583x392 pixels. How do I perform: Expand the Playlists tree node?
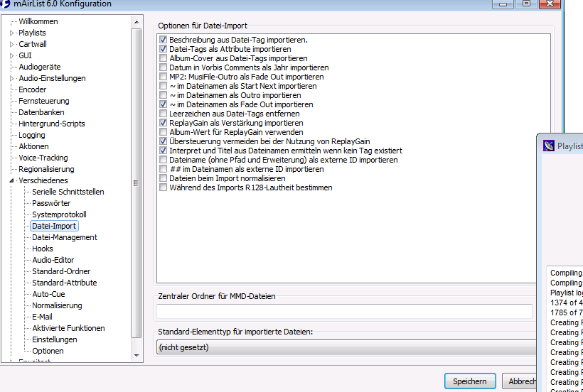(x=11, y=33)
